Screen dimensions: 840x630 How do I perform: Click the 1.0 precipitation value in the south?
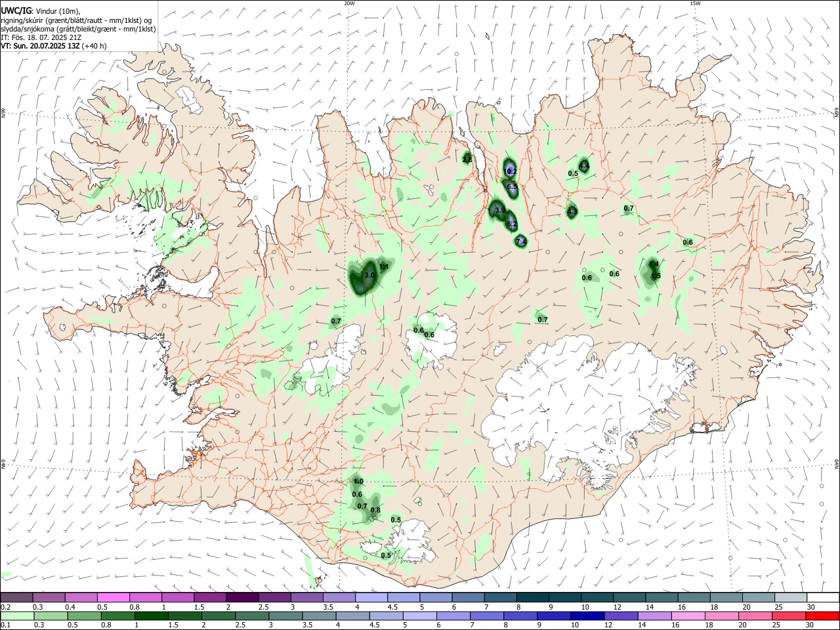pyautogui.click(x=358, y=482)
